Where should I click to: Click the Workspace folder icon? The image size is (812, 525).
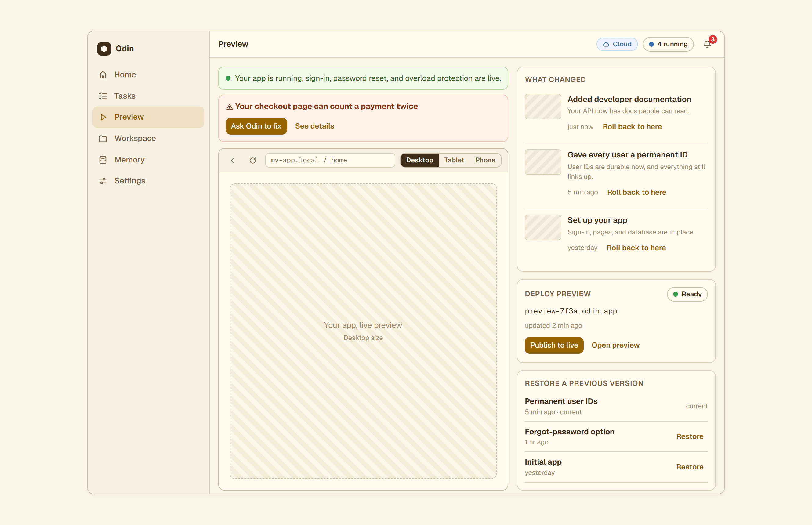point(103,138)
